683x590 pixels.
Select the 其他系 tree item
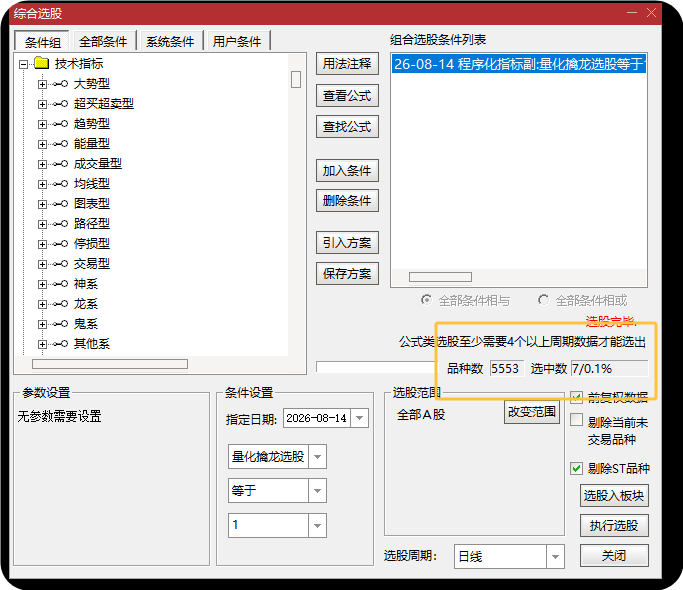pyautogui.click(x=92, y=344)
